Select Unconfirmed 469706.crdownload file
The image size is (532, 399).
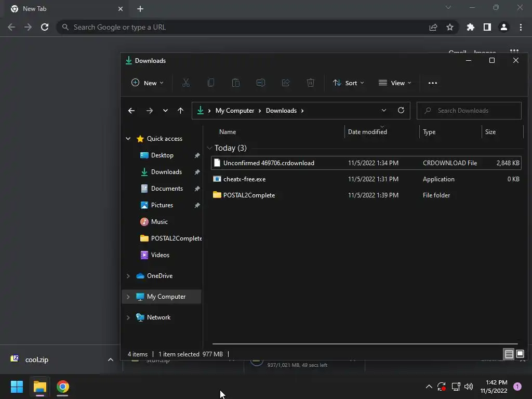coord(366,163)
